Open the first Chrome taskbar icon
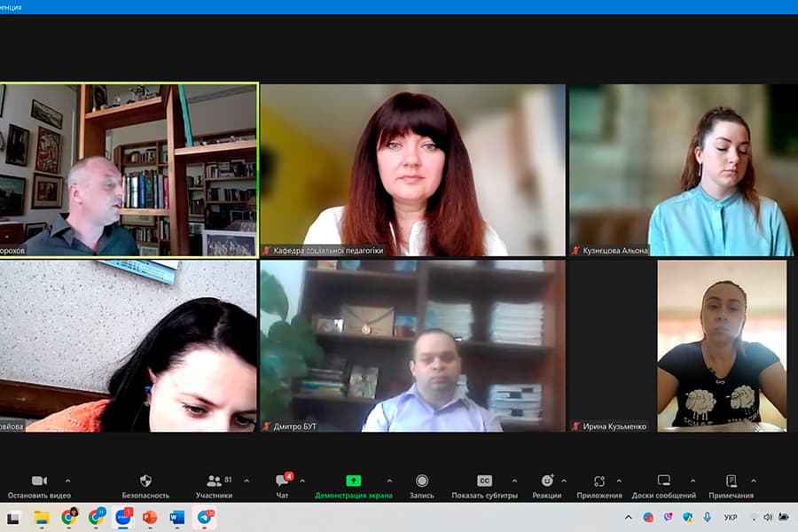The width and height of the screenshot is (798, 532). click(68, 517)
